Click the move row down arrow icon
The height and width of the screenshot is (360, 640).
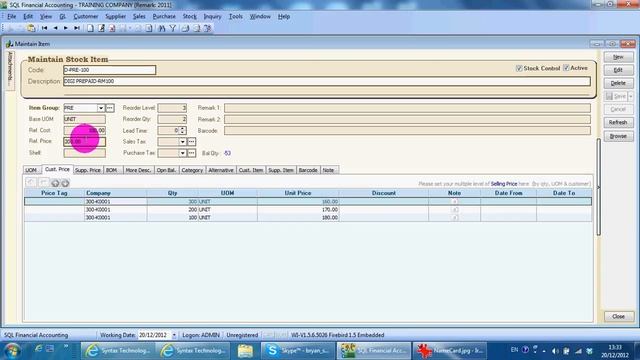(65, 183)
